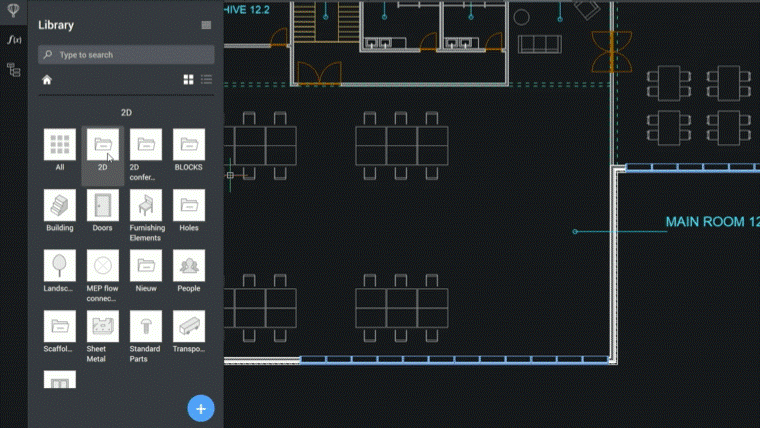Open the partially visible Windows category
The width and height of the screenshot is (760, 428).
click(60, 380)
